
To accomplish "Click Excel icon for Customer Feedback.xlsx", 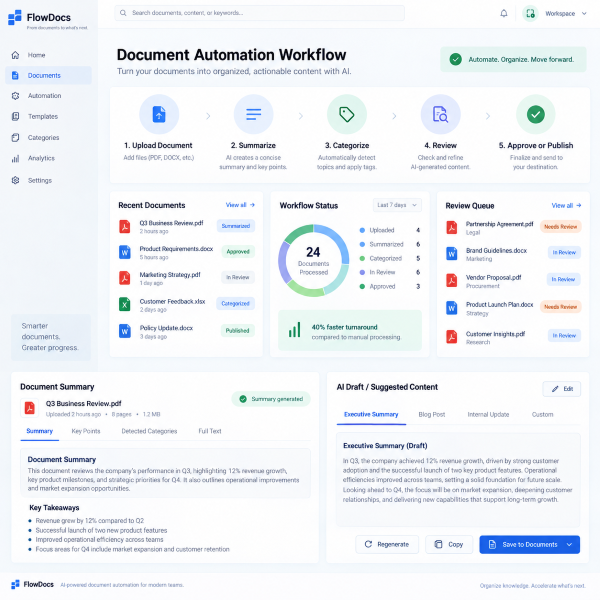I will click(124, 305).
